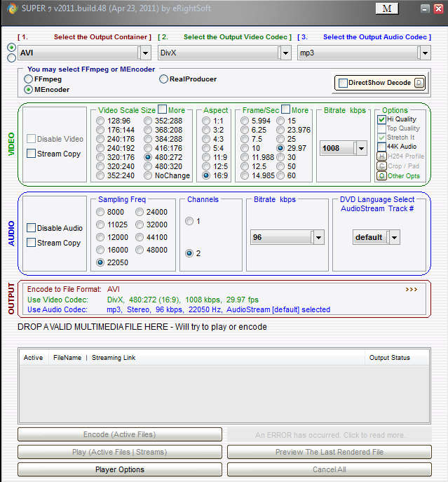Click the >>> arrows in Output panel

click(x=411, y=290)
